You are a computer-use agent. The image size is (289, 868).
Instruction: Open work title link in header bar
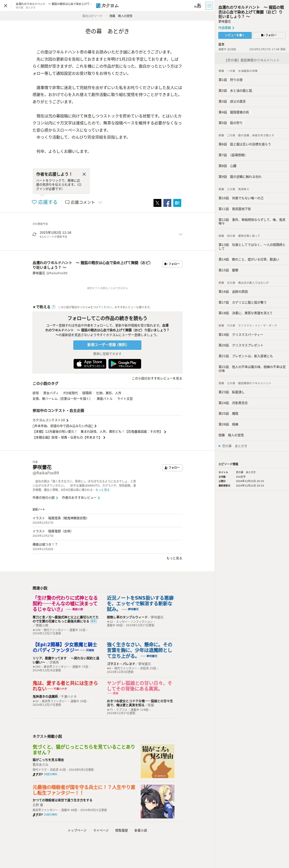tap(54, 4)
